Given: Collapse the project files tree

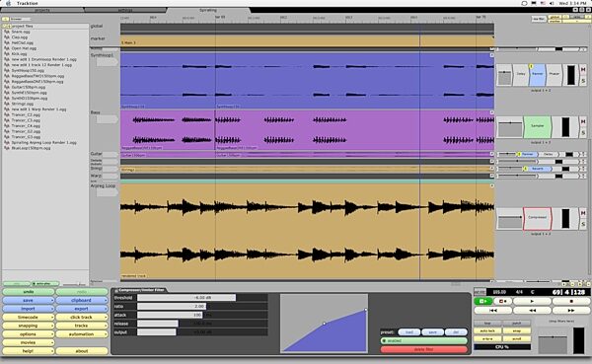Looking at the screenshot, I should click(x=6, y=27).
